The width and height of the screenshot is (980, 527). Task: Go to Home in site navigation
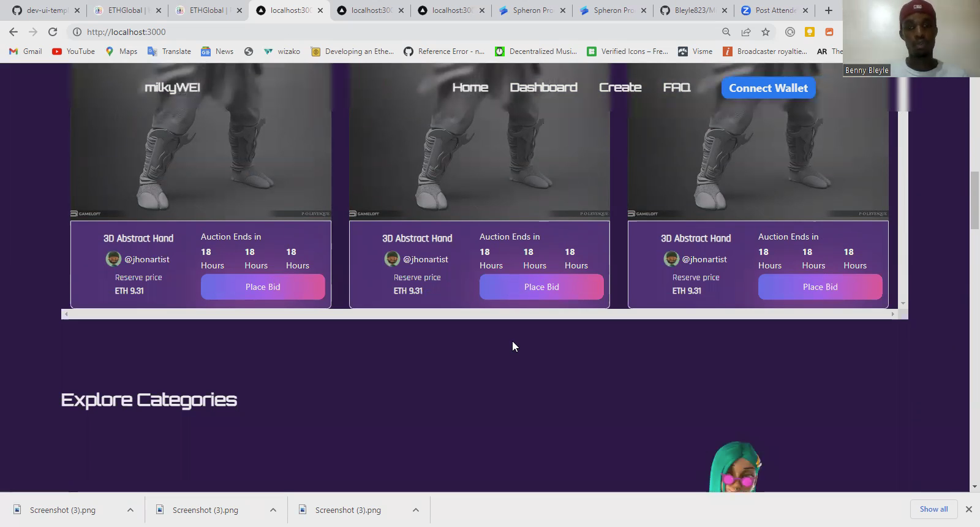click(470, 88)
